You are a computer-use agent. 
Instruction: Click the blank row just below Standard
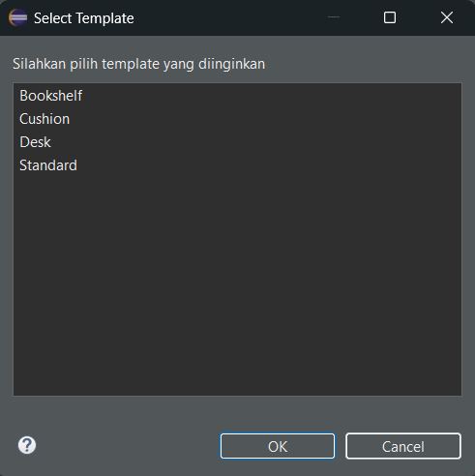(x=237, y=189)
